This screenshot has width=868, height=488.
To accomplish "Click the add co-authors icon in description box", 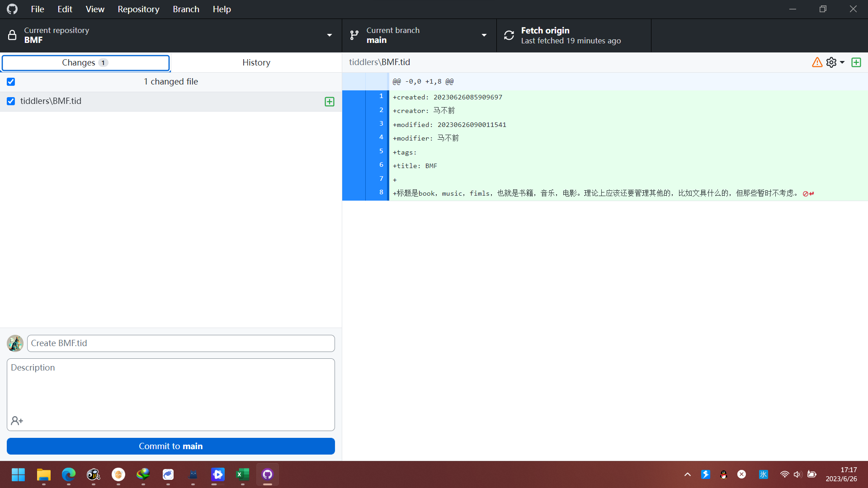I will click(x=17, y=421).
